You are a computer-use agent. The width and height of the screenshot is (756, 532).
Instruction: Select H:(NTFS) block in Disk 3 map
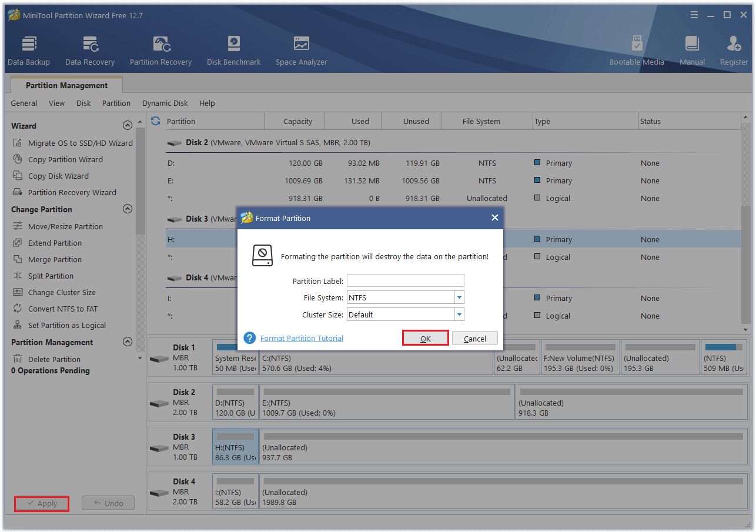coord(236,446)
